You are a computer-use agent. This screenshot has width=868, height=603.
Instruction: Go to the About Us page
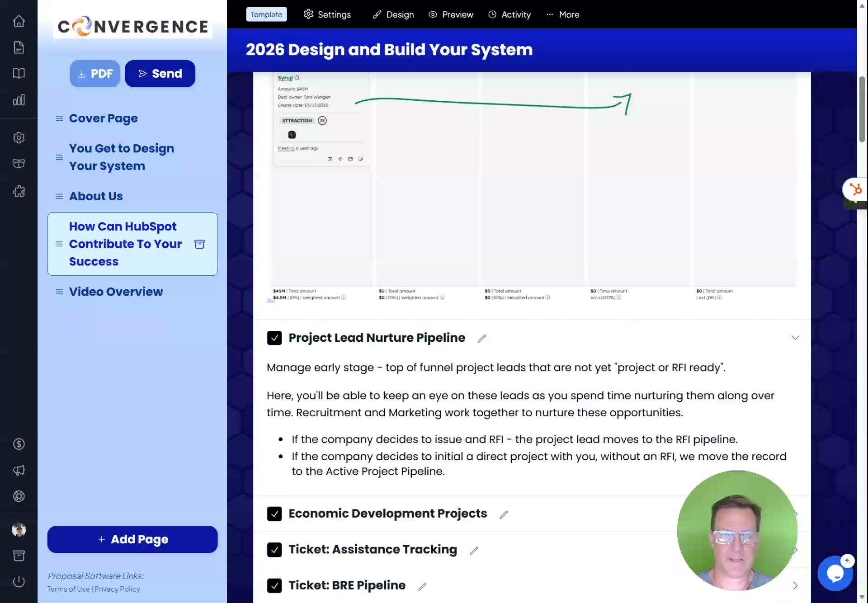pyautogui.click(x=96, y=196)
